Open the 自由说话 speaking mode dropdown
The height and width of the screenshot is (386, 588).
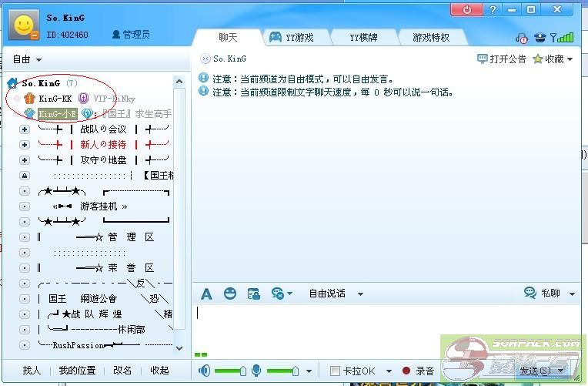[335, 294]
